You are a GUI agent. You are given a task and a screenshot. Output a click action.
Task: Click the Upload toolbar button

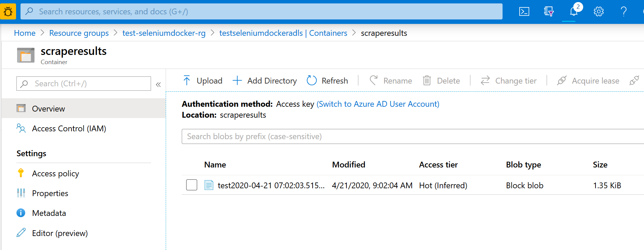click(x=203, y=81)
